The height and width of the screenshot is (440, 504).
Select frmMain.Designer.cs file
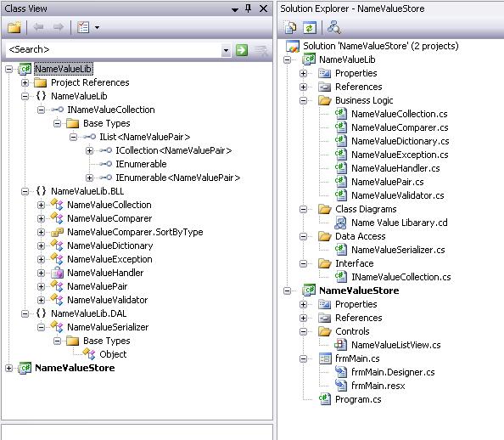click(393, 372)
